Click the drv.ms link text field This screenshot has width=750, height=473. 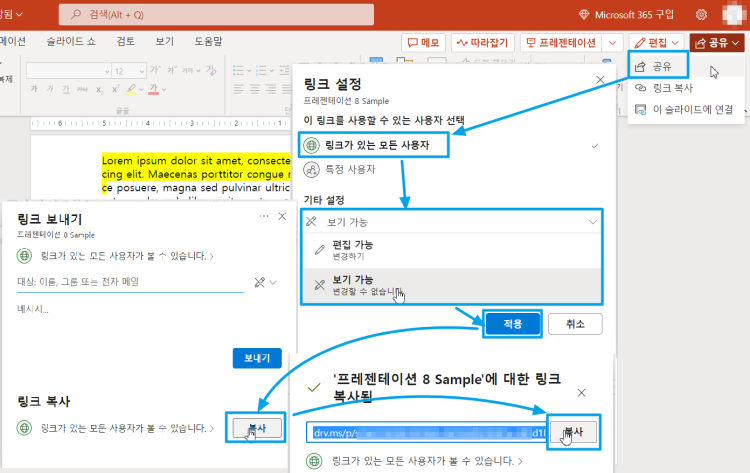[x=427, y=432]
